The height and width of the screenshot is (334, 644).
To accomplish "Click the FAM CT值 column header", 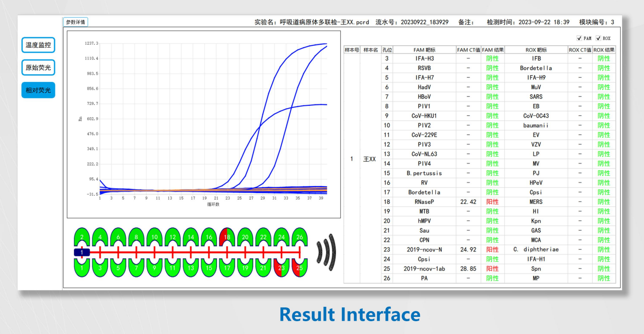I will click(468, 50).
